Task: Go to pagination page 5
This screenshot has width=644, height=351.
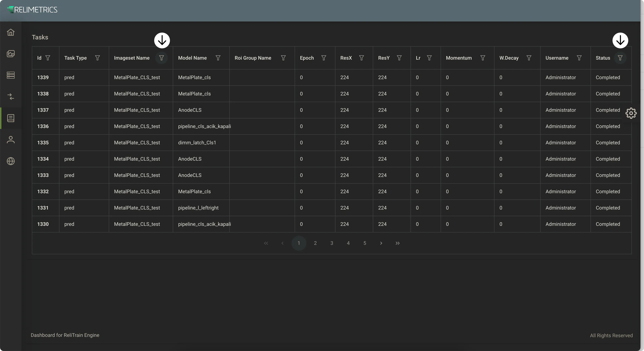Action: click(365, 243)
